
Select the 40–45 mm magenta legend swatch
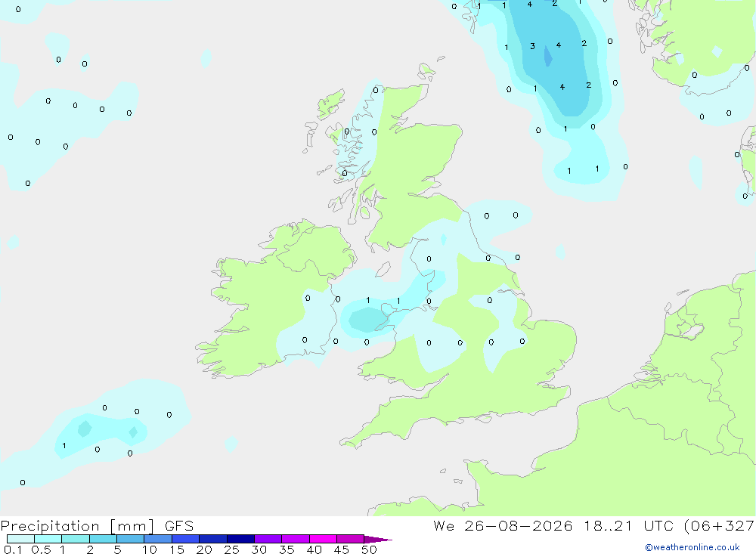tap(323, 539)
